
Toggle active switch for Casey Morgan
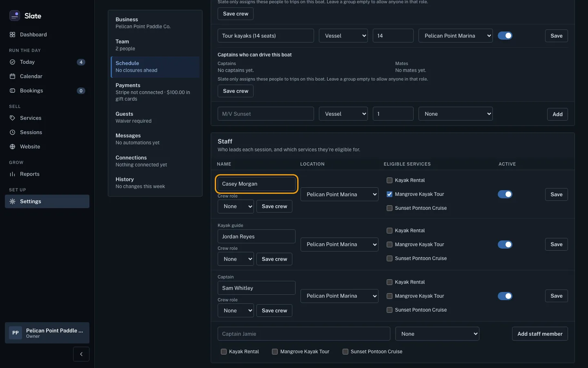click(505, 194)
